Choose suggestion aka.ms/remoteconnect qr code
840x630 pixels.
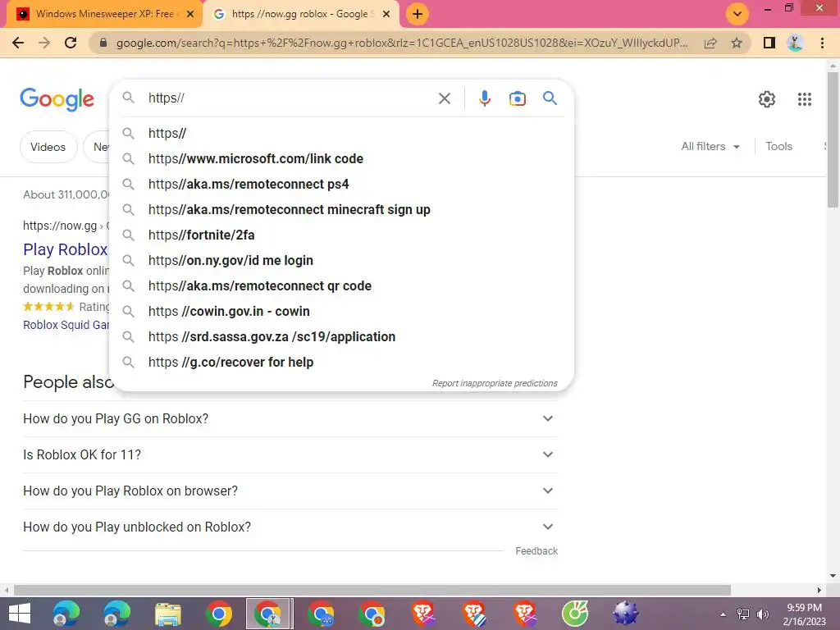coord(341,286)
